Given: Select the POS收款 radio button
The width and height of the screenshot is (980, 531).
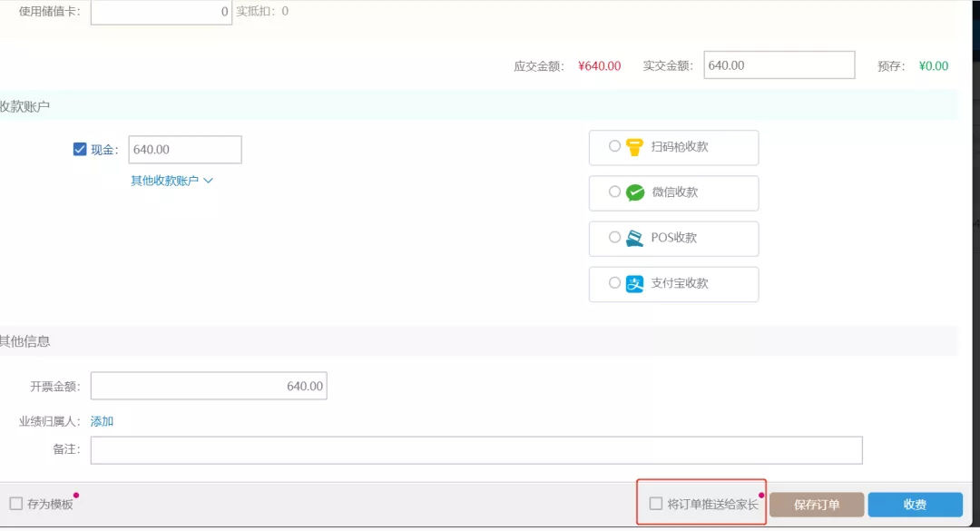Looking at the screenshot, I should pos(614,237).
